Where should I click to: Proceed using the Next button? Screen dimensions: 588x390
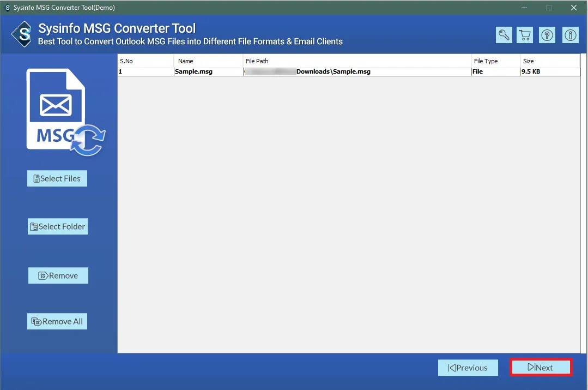click(541, 368)
